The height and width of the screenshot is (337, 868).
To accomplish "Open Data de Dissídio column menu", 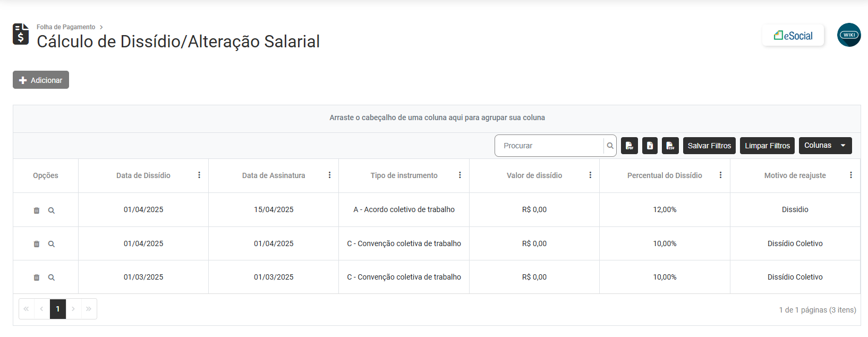I will pos(199,175).
